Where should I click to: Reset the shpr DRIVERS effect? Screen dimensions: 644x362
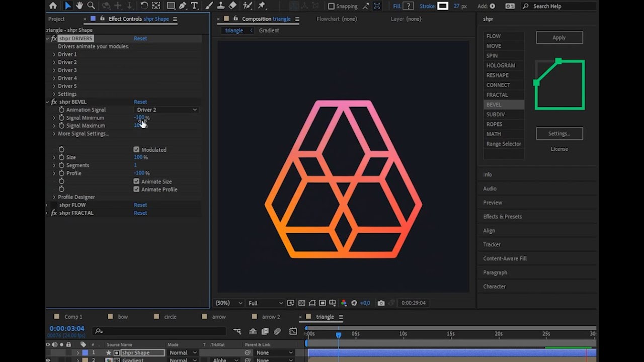point(140,39)
